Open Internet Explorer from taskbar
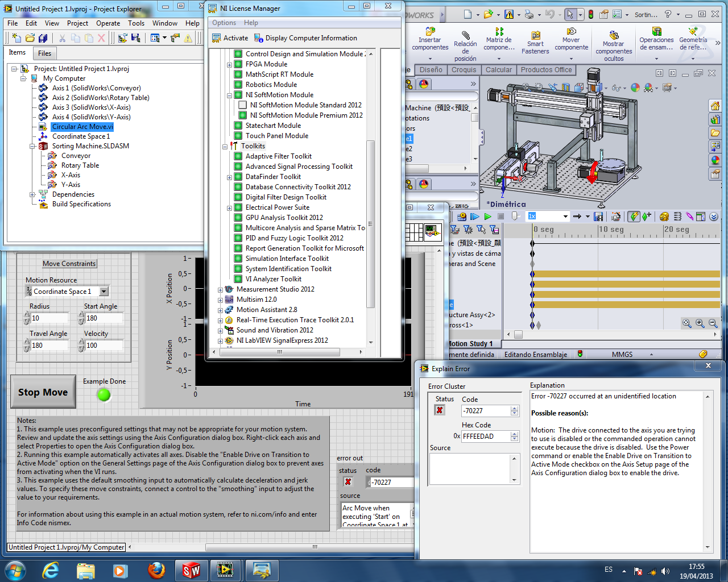 pos(51,570)
